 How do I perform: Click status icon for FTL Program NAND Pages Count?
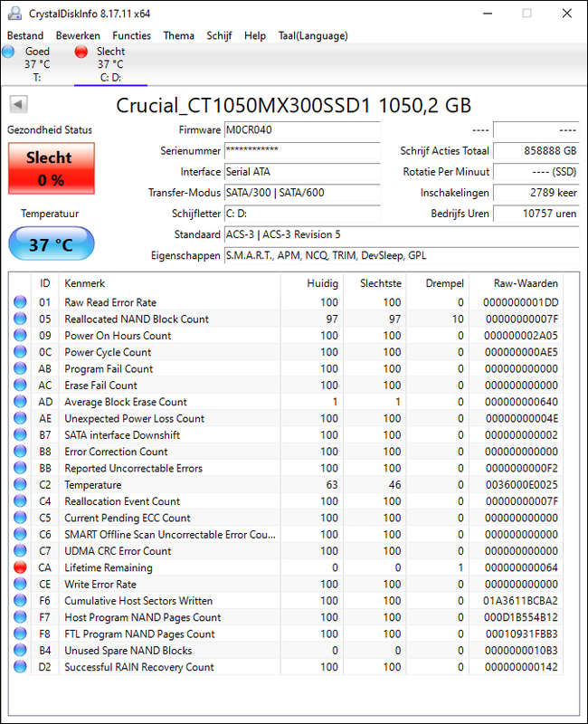[x=20, y=634]
